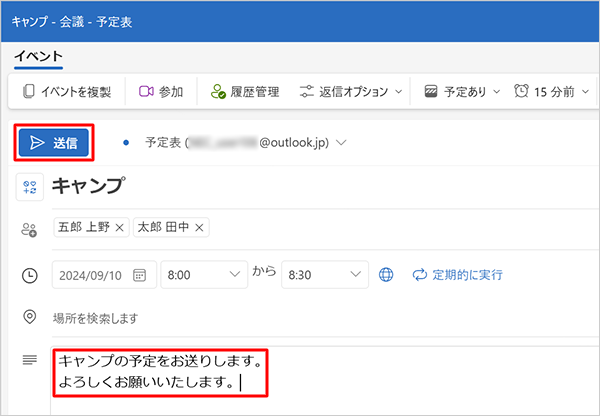Click the purple video camera icon

146,91
